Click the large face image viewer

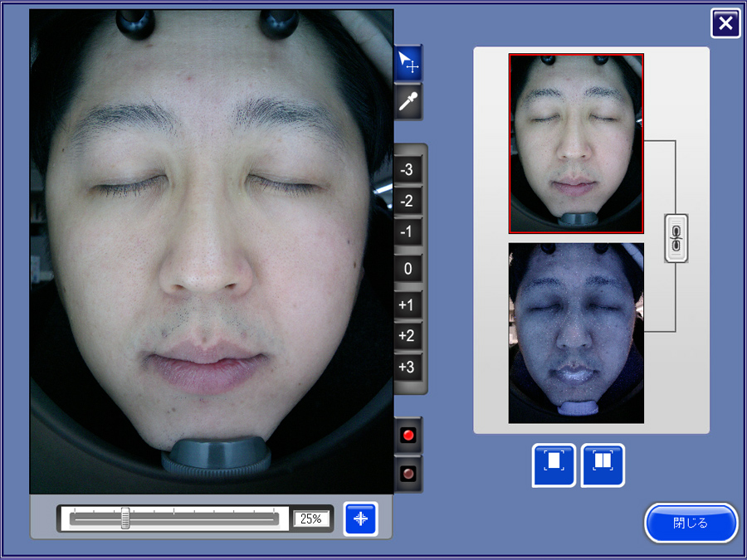point(212,251)
